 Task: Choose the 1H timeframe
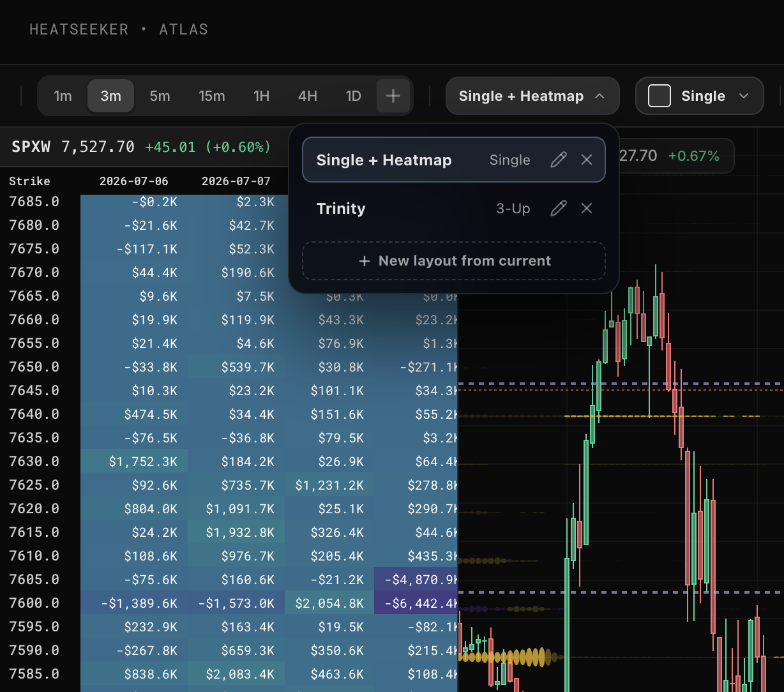[x=261, y=96]
